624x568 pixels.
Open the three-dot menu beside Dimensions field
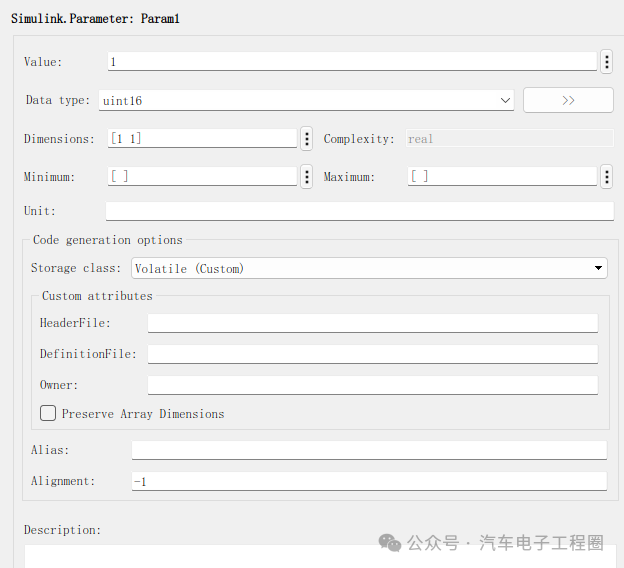[306, 139]
